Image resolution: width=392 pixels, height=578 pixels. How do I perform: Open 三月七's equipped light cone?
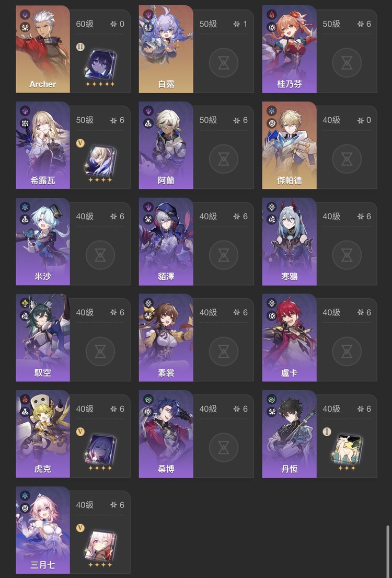pyautogui.click(x=100, y=546)
